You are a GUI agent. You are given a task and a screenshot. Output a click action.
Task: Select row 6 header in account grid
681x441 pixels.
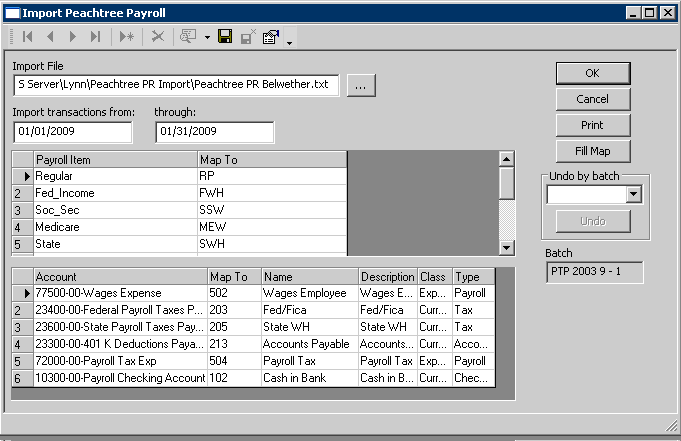pos(23,378)
